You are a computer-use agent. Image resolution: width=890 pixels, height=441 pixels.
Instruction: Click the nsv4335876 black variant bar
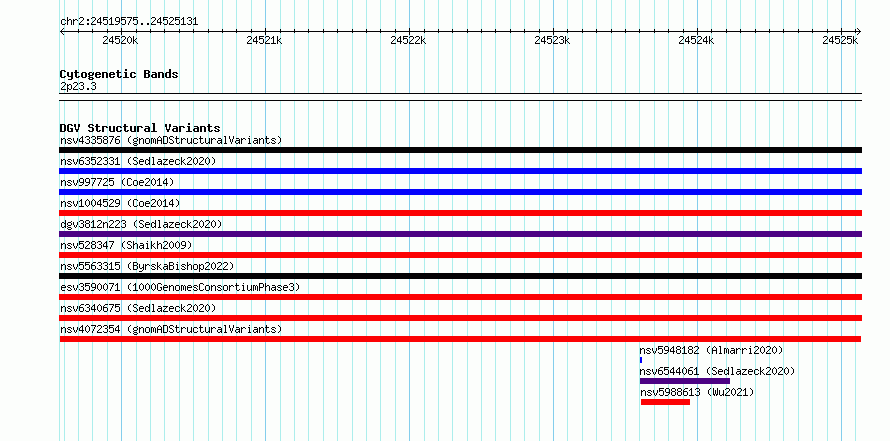(460, 150)
